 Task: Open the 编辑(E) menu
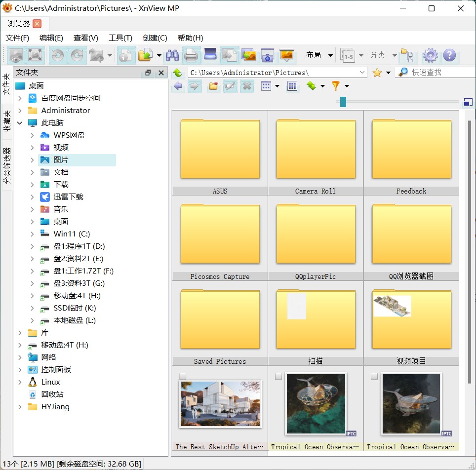(x=51, y=38)
